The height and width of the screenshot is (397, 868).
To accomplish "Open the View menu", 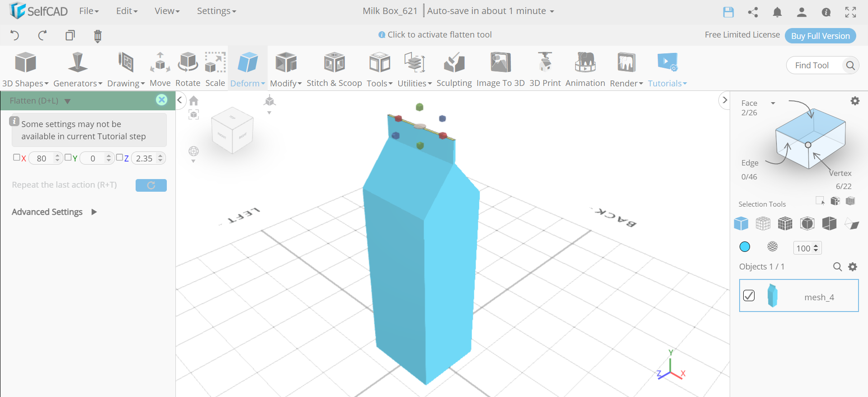I will (x=167, y=11).
